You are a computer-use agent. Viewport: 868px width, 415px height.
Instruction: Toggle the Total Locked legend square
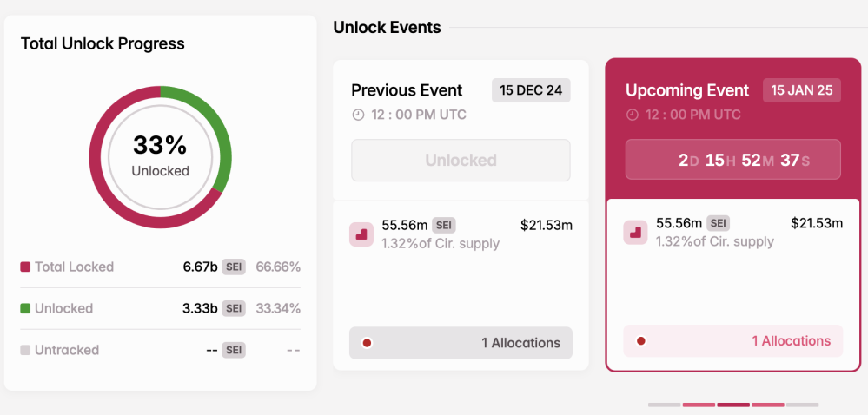click(25, 267)
